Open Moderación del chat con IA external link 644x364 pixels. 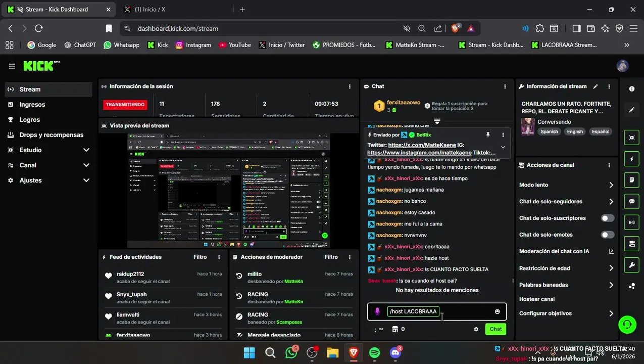click(x=611, y=251)
